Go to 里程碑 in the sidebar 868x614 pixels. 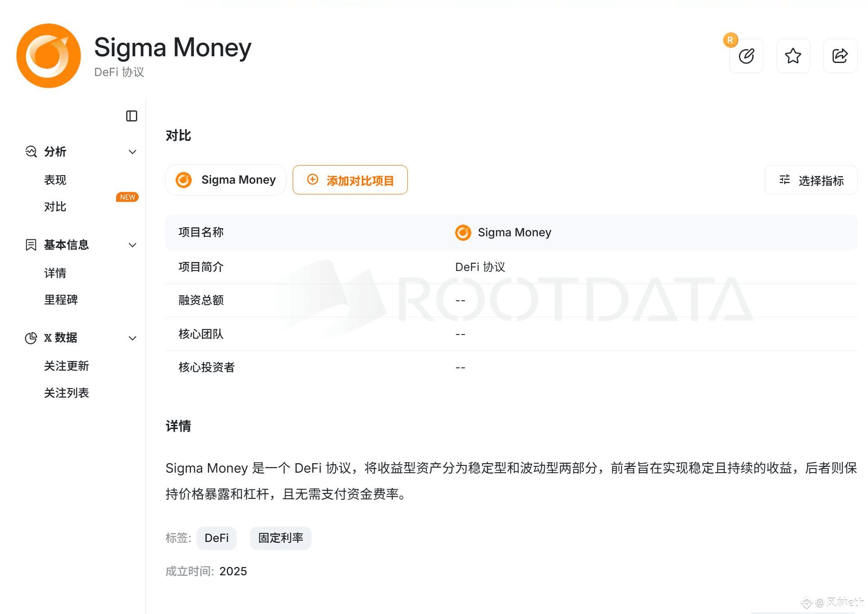pos(61,300)
